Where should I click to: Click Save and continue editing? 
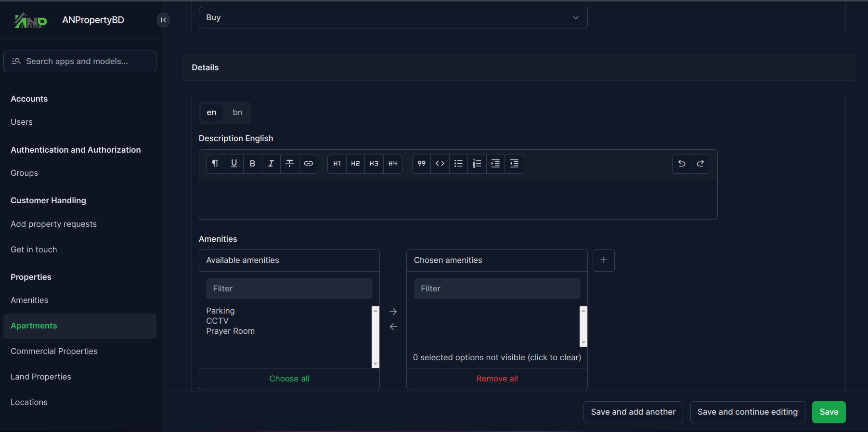tap(748, 412)
